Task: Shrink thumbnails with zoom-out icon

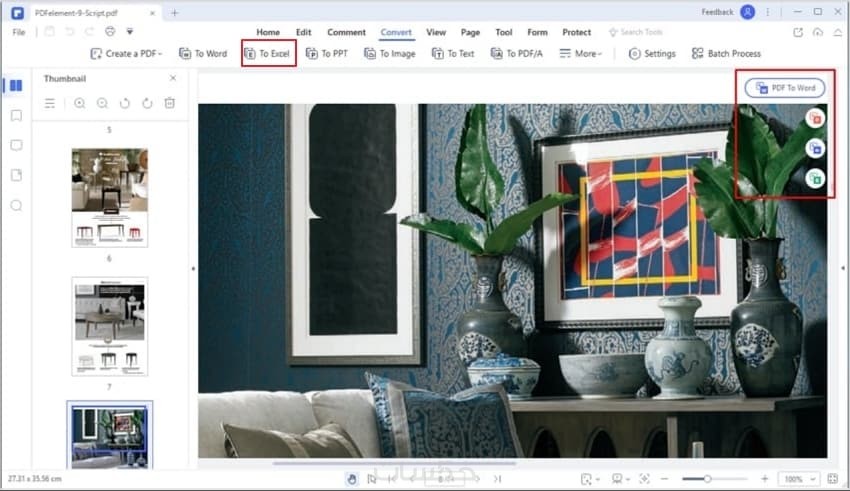Action: 102,103
